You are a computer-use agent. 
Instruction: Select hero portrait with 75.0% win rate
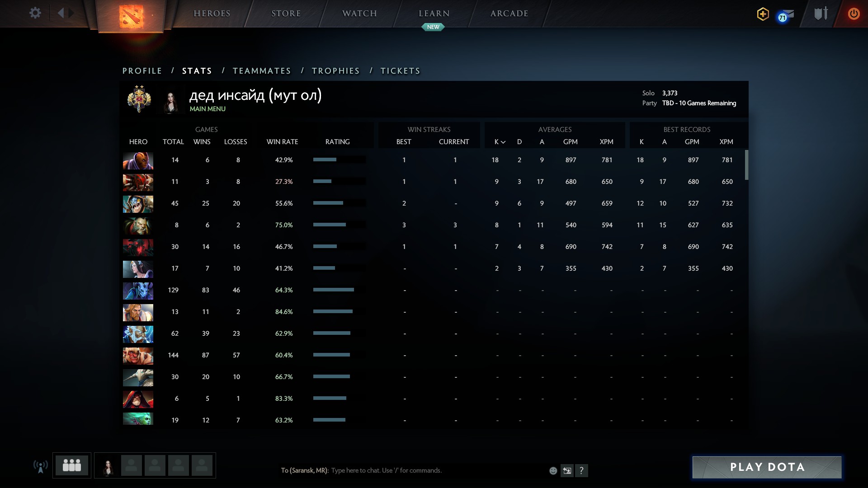pos(138,225)
